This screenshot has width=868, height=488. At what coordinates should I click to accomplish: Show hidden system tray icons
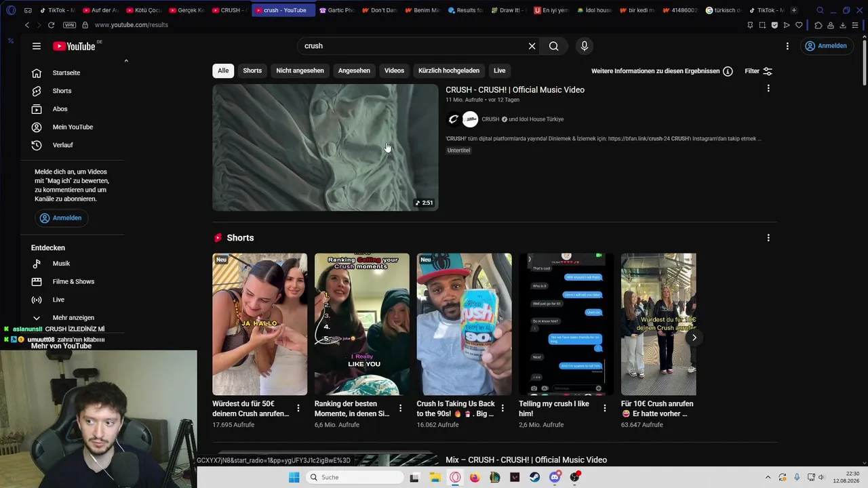pos(768,477)
